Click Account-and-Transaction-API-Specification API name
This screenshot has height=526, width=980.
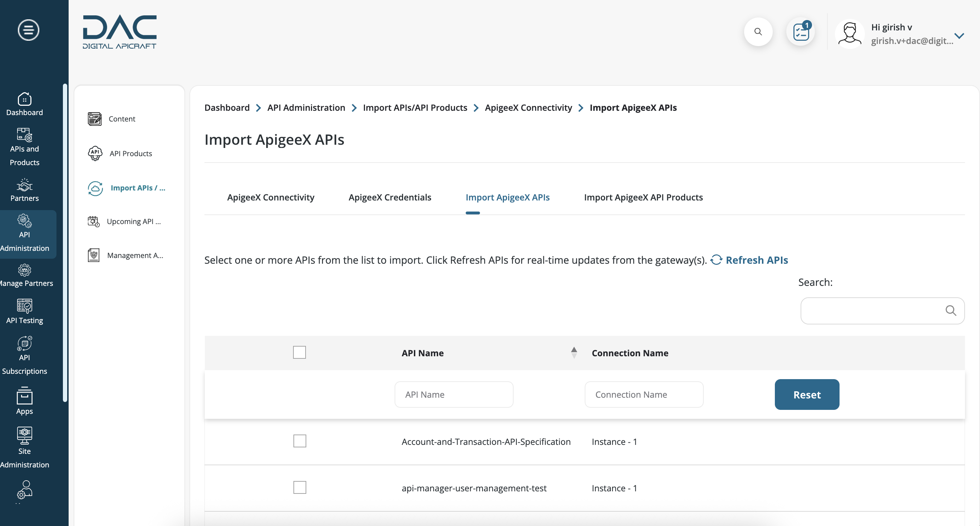click(x=486, y=442)
